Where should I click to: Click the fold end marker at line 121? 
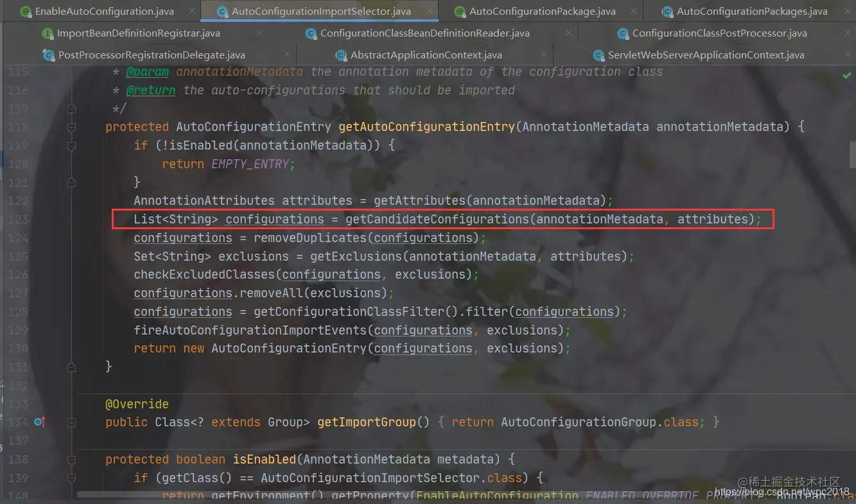72,182
